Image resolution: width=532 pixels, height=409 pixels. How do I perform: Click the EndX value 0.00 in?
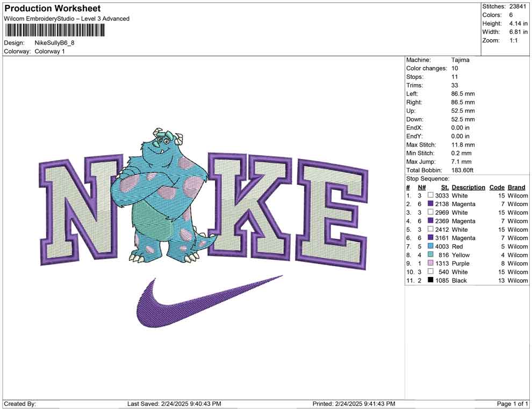pyautogui.click(x=461, y=128)
